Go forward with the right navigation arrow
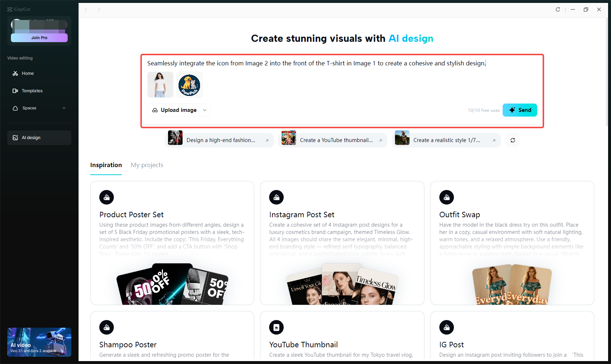Image resolution: width=611 pixels, height=364 pixels. pyautogui.click(x=99, y=9)
